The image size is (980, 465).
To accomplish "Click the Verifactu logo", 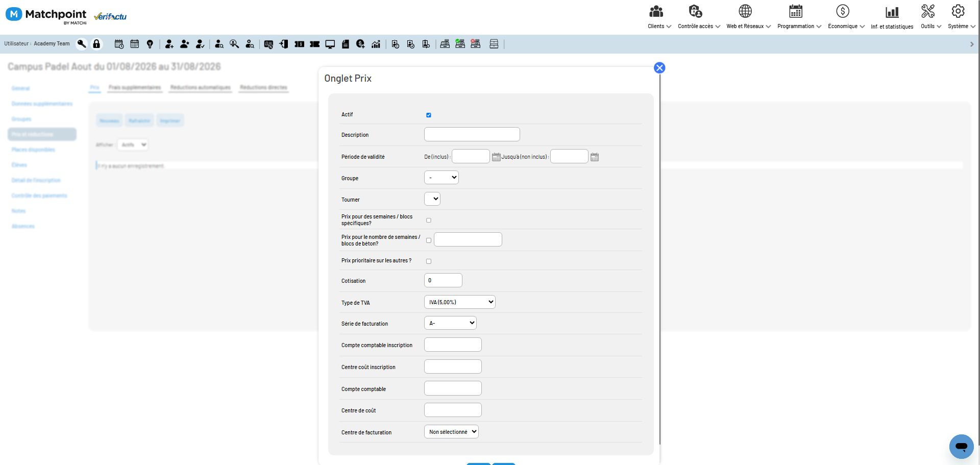I will (x=110, y=17).
